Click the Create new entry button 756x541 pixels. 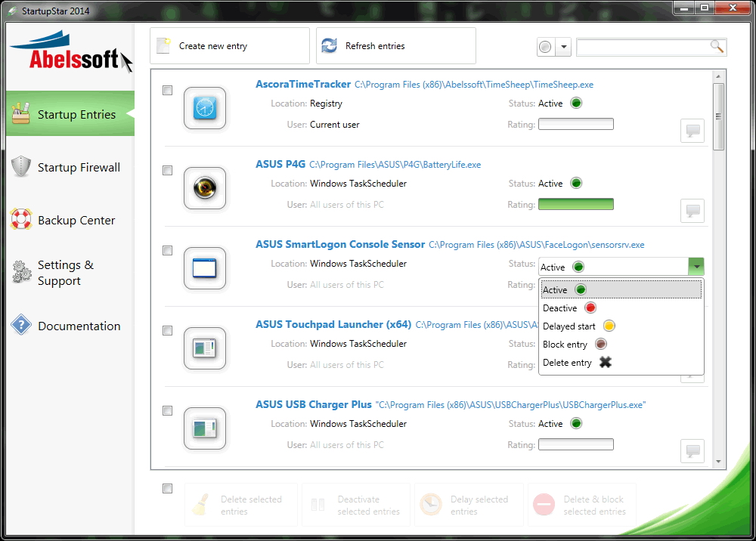(x=230, y=46)
